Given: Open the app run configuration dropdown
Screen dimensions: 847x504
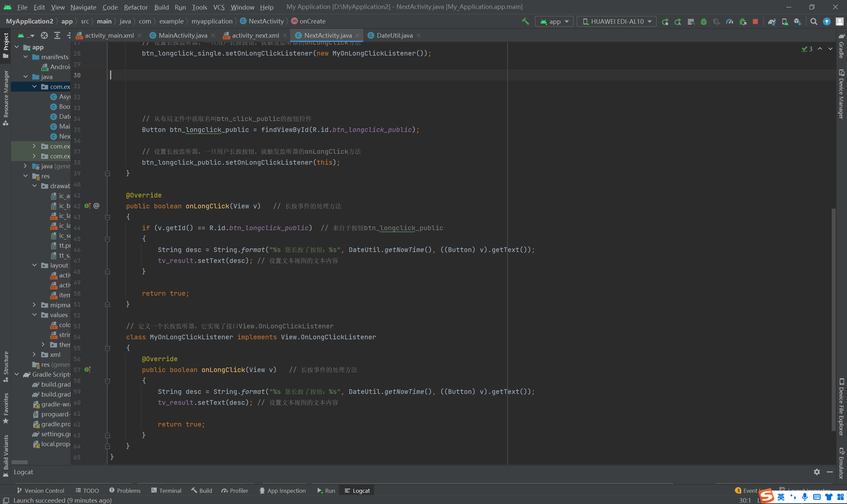Looking at the screenshot, I should [555, 21].
